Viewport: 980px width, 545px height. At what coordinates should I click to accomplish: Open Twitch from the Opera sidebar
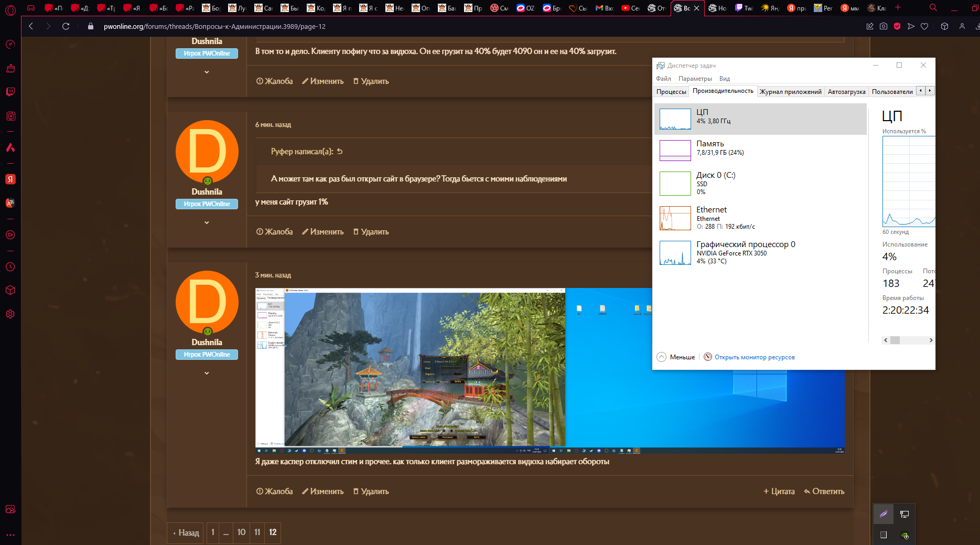(x=10, y=92)
